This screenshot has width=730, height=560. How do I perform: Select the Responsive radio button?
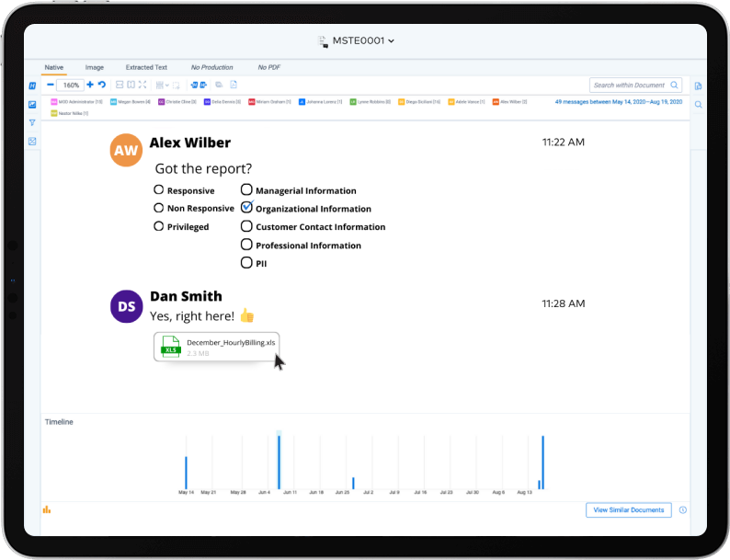click(159, 190)
